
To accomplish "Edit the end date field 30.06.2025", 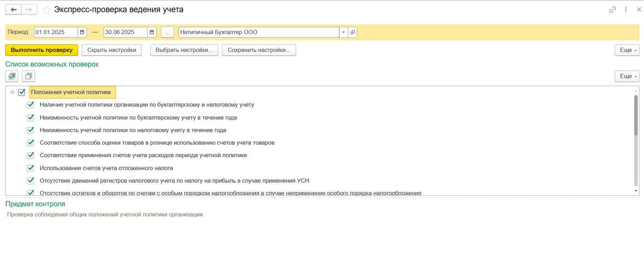I will point(126,32).
